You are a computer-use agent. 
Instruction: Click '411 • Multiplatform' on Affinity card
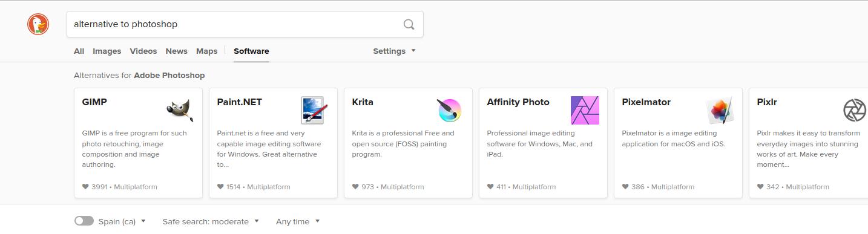click(526, 187)
